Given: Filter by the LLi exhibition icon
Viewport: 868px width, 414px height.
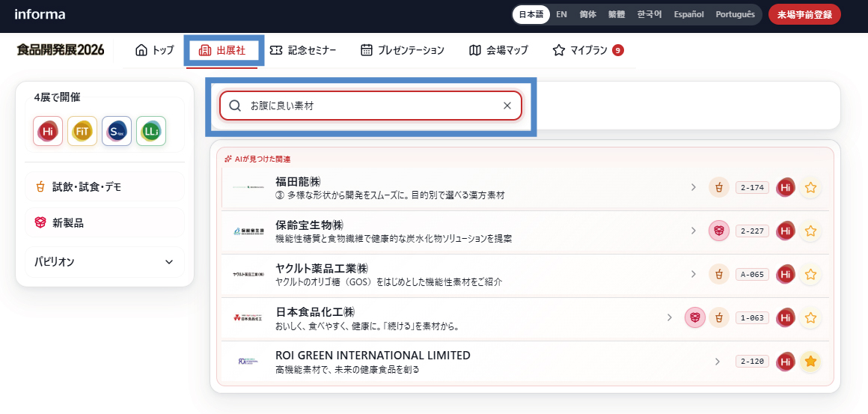Looking at the screenshot, I should click(x=151, y=131).
